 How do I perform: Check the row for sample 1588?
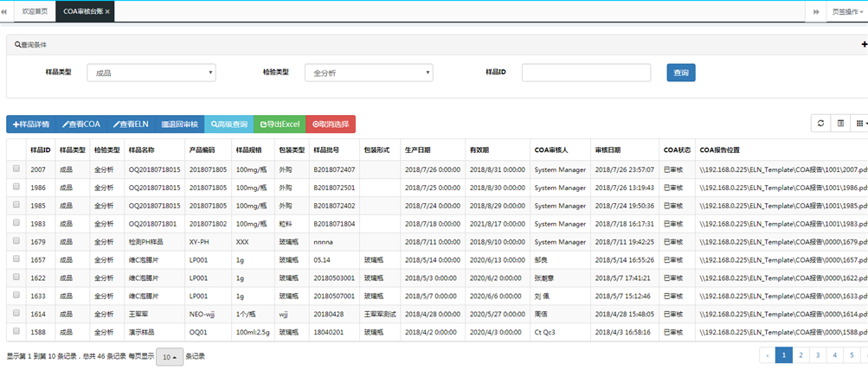[16, 331]
